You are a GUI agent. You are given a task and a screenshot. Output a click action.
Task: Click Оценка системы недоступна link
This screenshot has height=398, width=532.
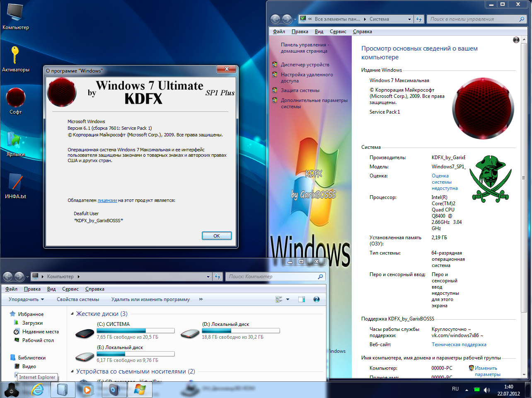(x=445, y=182)
